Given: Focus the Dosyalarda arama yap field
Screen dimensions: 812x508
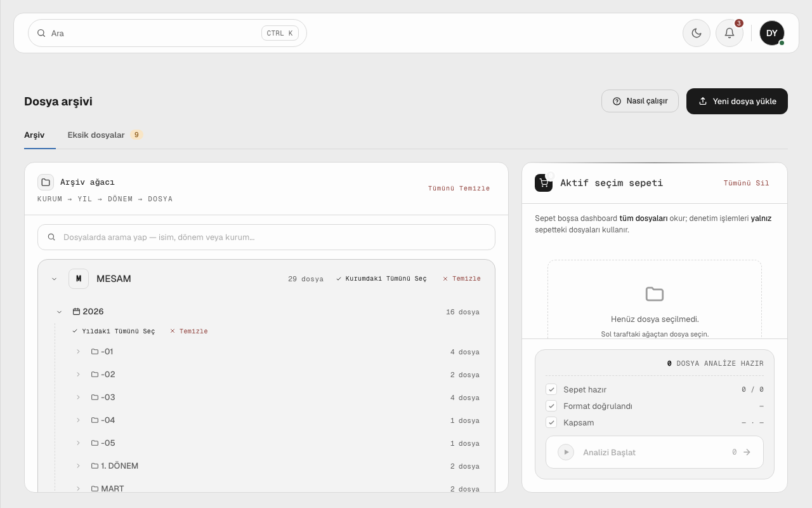Looking at the screenshot, I should [x=266, y=237].
